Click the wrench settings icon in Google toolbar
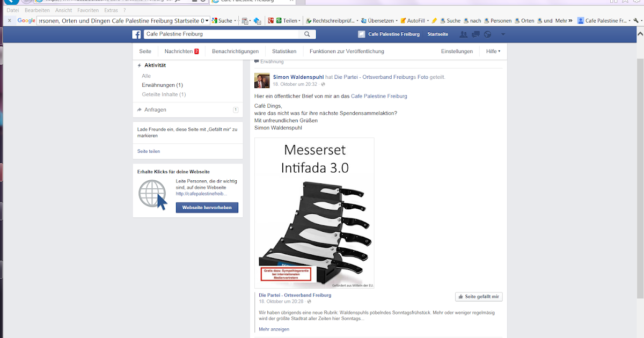Screen dimensions: 644x338 636,21
